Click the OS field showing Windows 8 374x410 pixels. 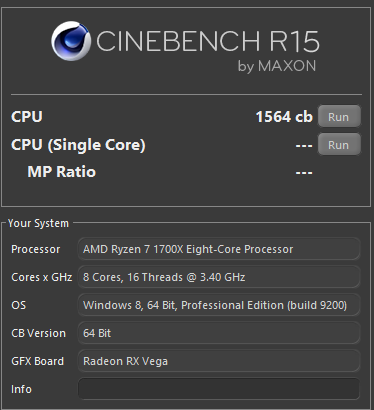point(219,305)
